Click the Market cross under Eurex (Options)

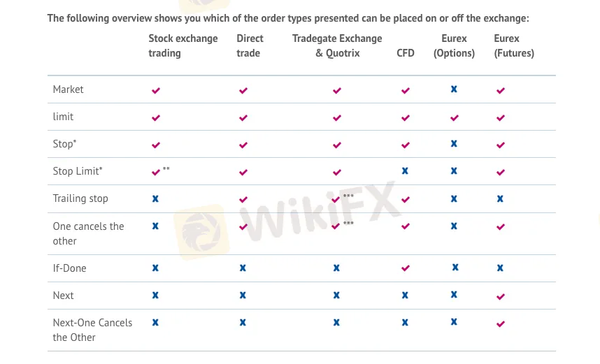[x=454, y=89]
